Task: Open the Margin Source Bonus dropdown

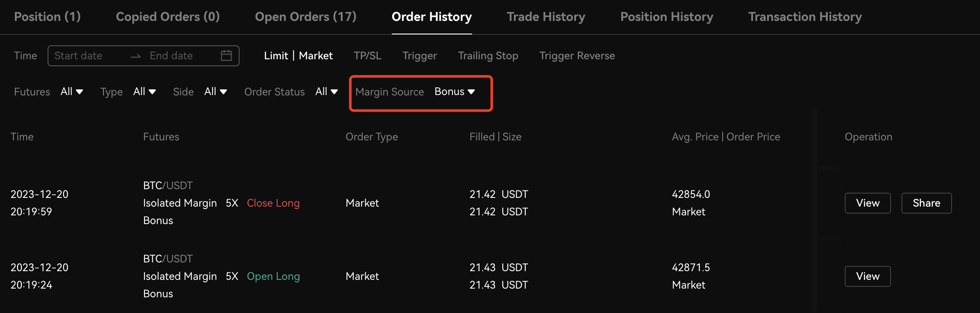Action: click(x=454, y=92)
